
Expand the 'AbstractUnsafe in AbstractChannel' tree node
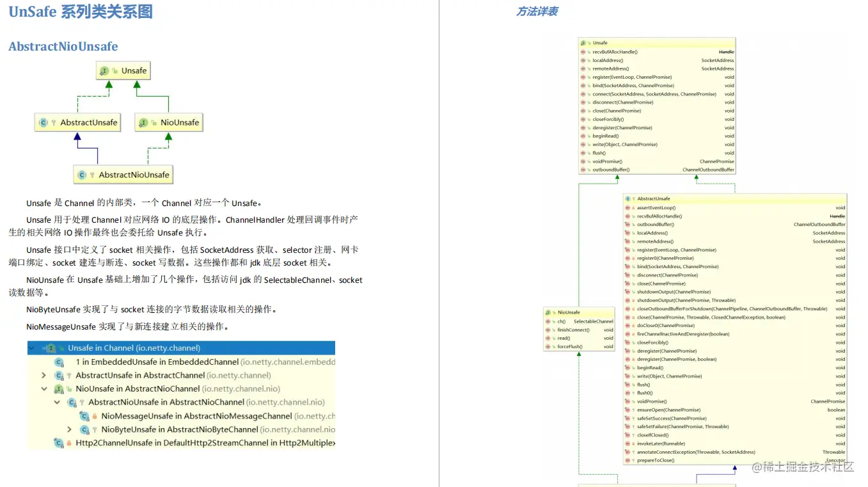tap(43, 376)
